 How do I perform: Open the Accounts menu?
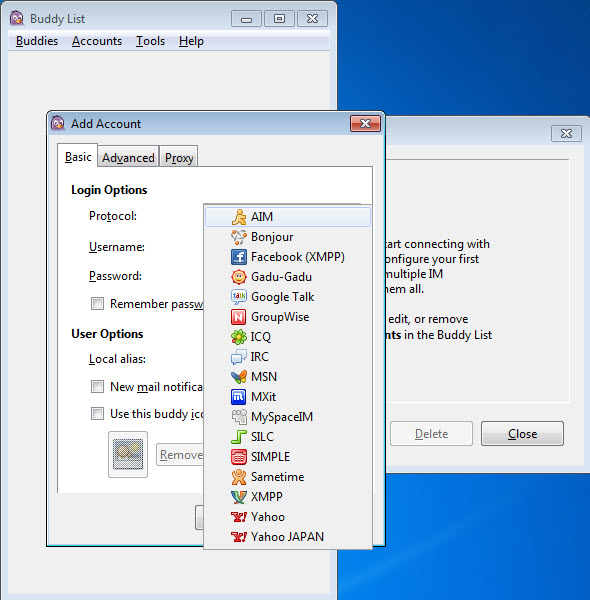point(97,41)
